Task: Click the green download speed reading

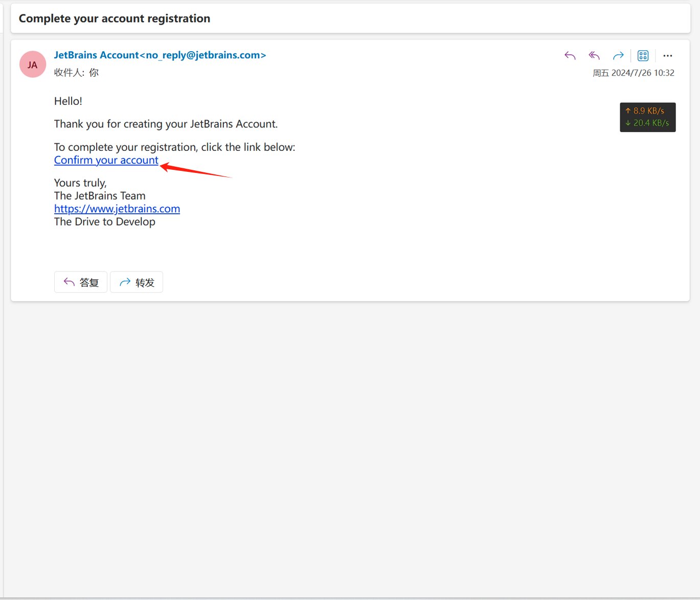Action: [x=648, y=123]
